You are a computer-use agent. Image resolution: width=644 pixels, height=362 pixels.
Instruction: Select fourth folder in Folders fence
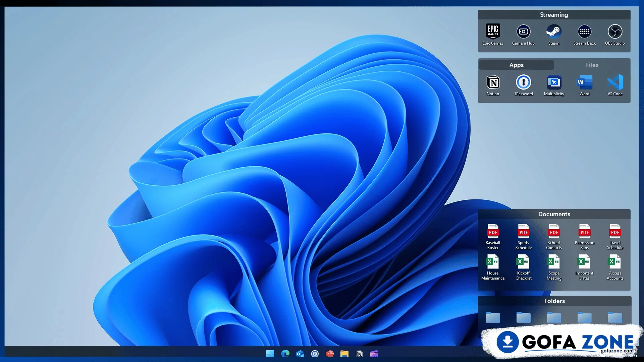584,317
